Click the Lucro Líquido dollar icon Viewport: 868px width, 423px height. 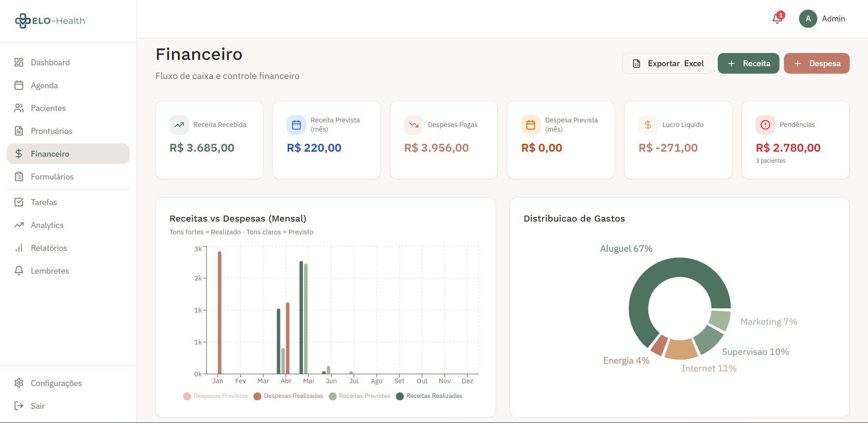pos(648,125)
